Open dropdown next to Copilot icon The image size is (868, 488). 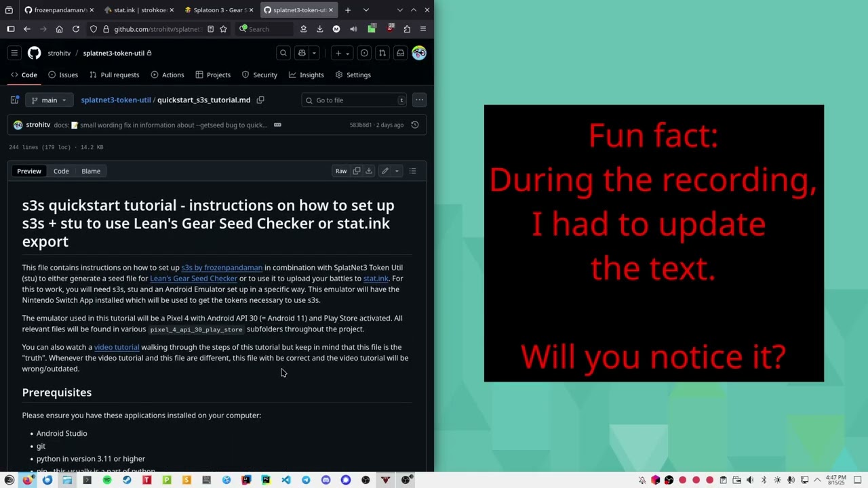[314, 53]
